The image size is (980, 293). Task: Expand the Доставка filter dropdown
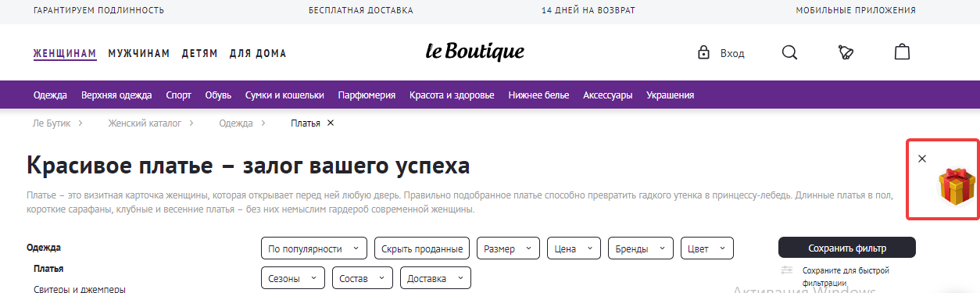pos(435,278)
